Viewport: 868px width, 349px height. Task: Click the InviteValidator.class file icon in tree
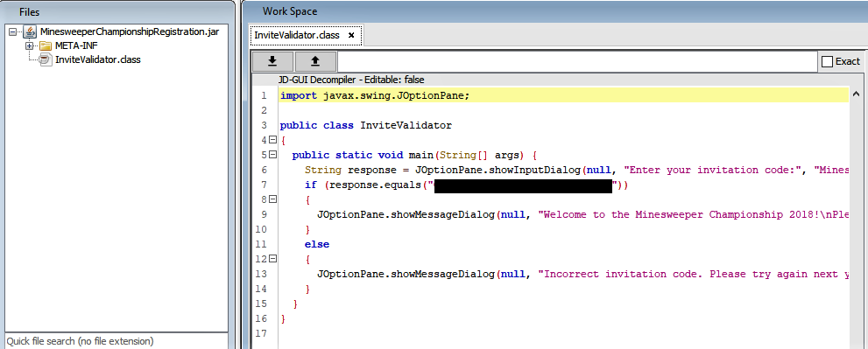click(46, 59)
